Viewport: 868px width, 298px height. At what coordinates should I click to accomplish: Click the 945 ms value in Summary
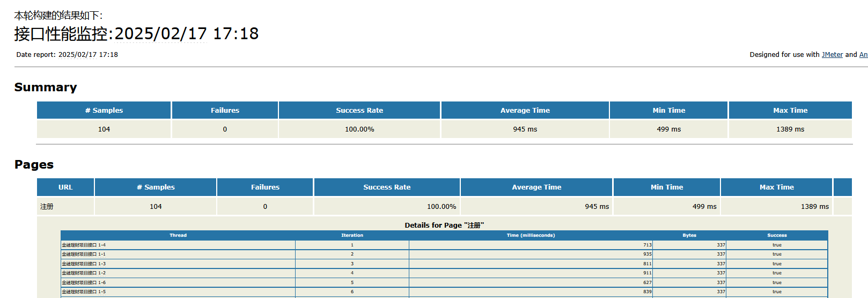coord(525,129)
